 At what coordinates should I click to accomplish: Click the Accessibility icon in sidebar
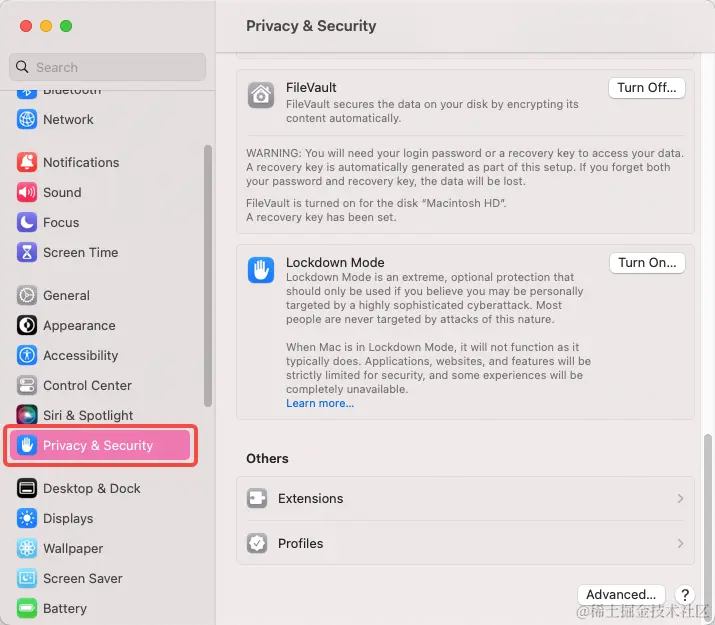point(27,355)
